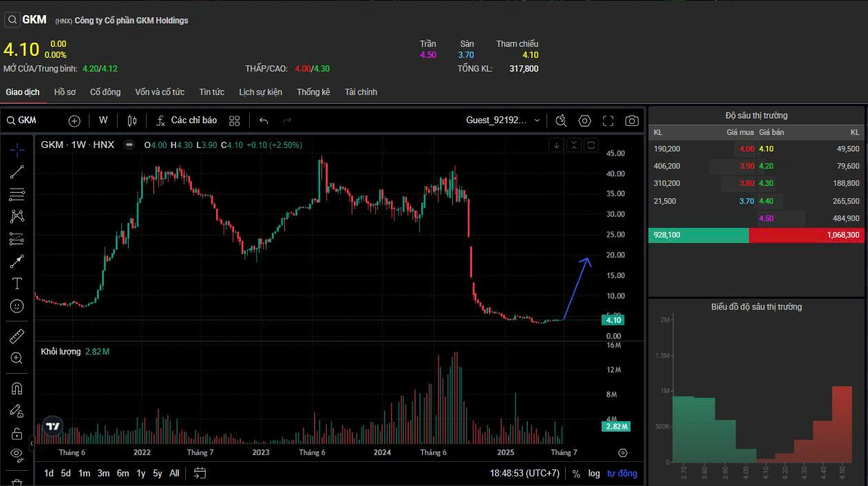
Task: Switch to Cổ đông tab
Action: 105,92
